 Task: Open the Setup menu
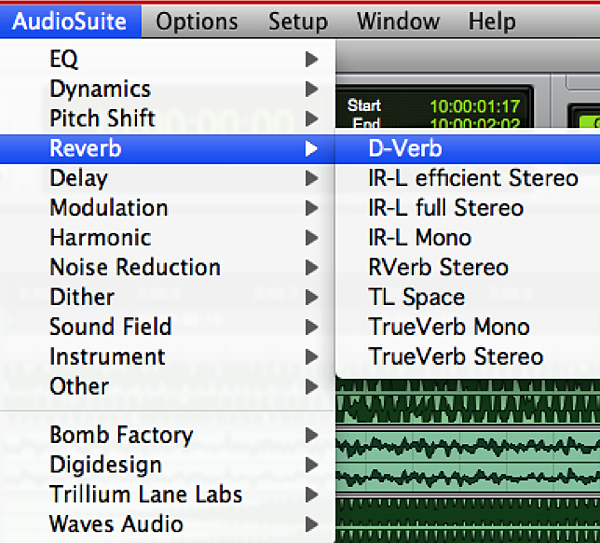[x=298, y=21]
